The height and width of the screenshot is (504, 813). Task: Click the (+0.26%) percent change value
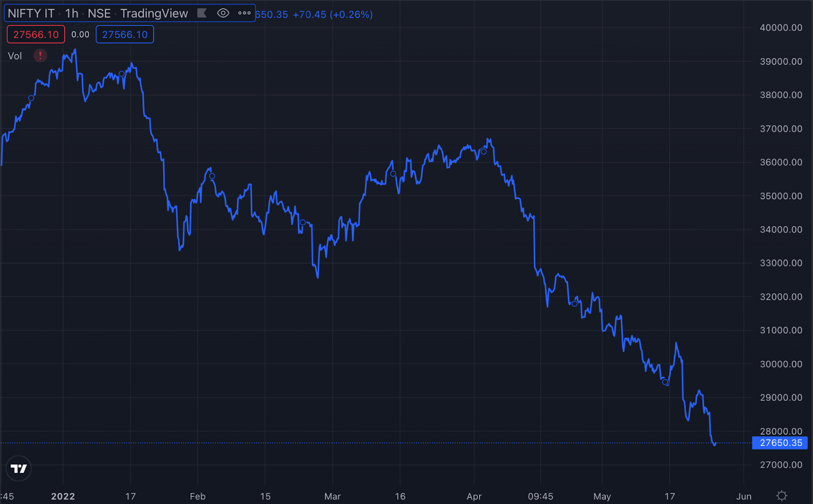tap(351, 15)
